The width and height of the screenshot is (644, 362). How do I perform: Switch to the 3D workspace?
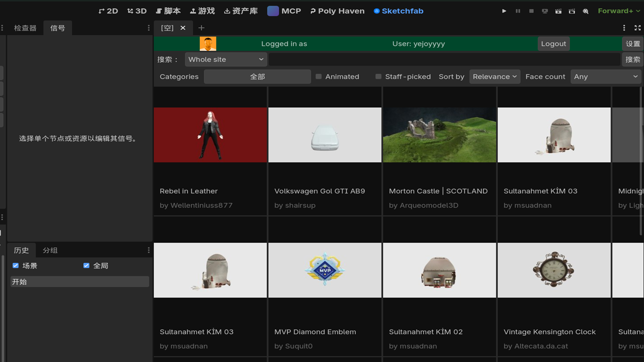pyautogui.click(x=137, y=11)
